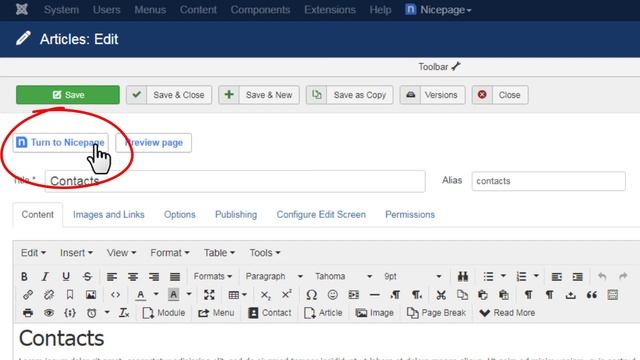Toggle align center
The image size is (640, 360).
133,277
